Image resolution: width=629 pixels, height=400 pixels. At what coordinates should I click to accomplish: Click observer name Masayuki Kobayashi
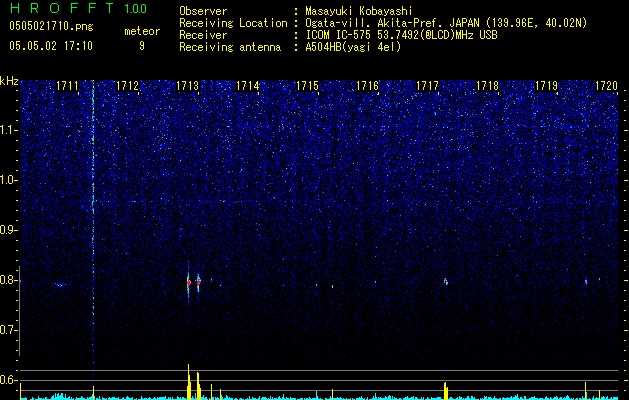pos(358,11)
